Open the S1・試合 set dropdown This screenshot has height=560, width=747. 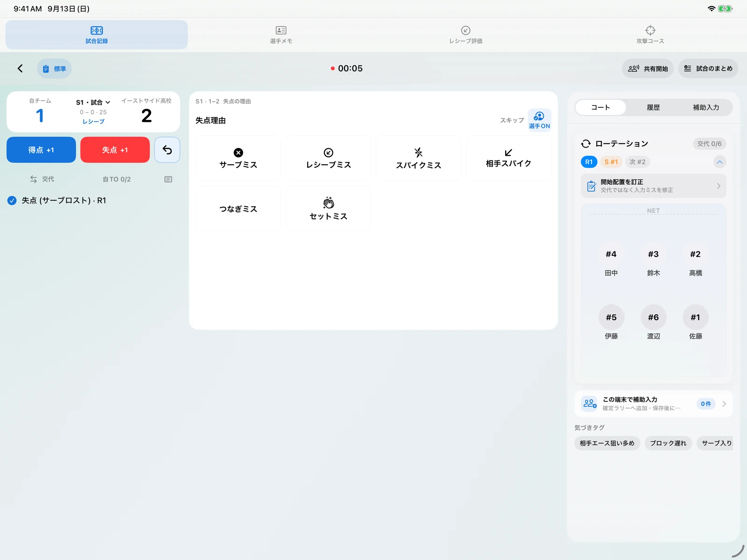click(x=93, y=102)
